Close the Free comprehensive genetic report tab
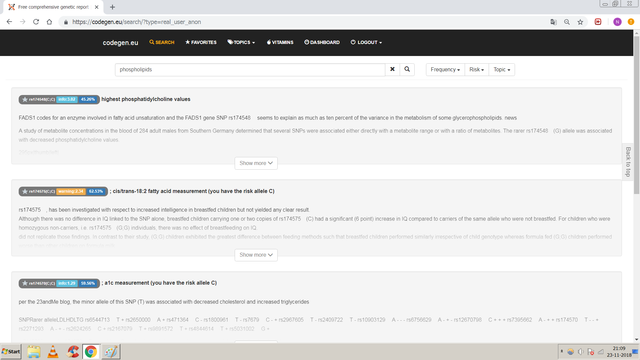 click(97, 7)
